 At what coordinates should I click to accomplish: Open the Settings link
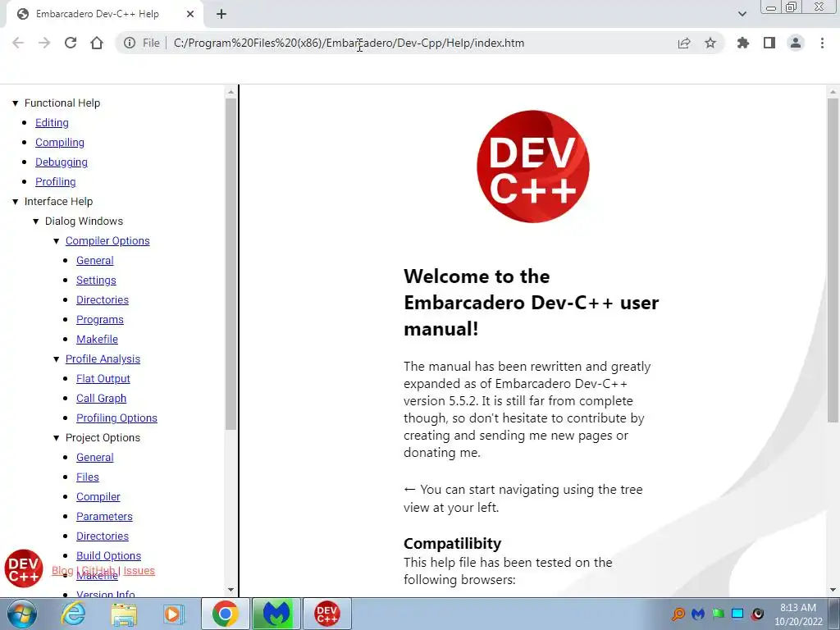96,281
